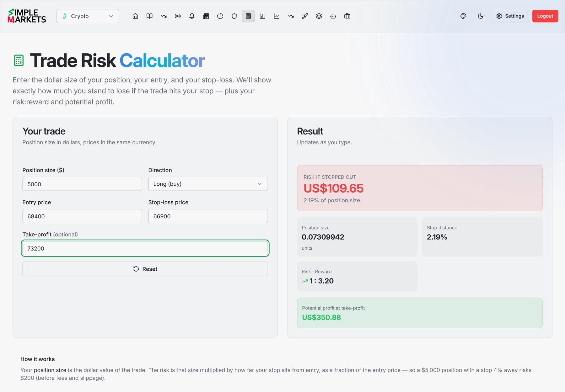Click the Stop distance 2.19% value
Image resolution: width=565 pixels, height=392 pixels.
coord(437,237)
